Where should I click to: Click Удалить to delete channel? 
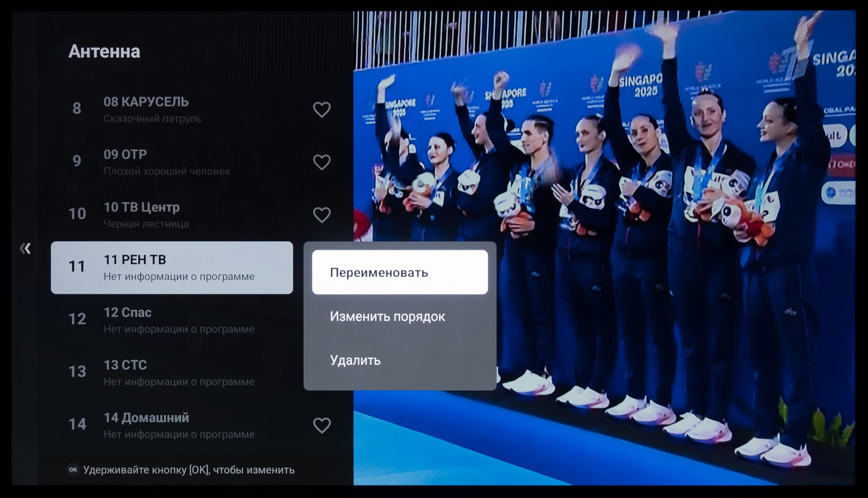[355, 360]
